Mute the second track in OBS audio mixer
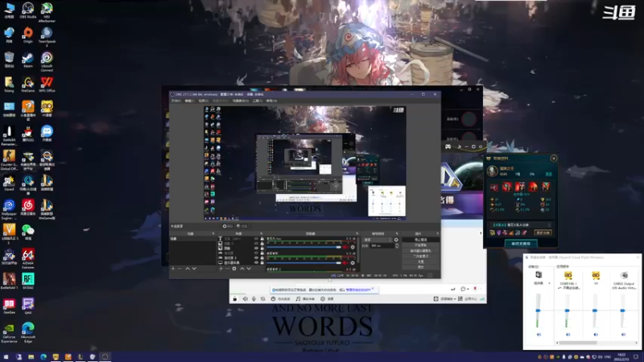 (x=346, y=263)
